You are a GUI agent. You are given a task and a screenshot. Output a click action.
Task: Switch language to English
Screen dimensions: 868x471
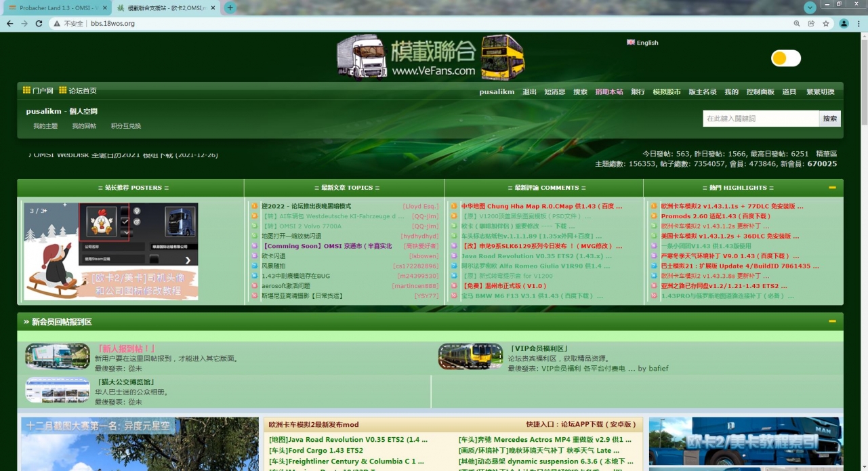coord(642,42)
